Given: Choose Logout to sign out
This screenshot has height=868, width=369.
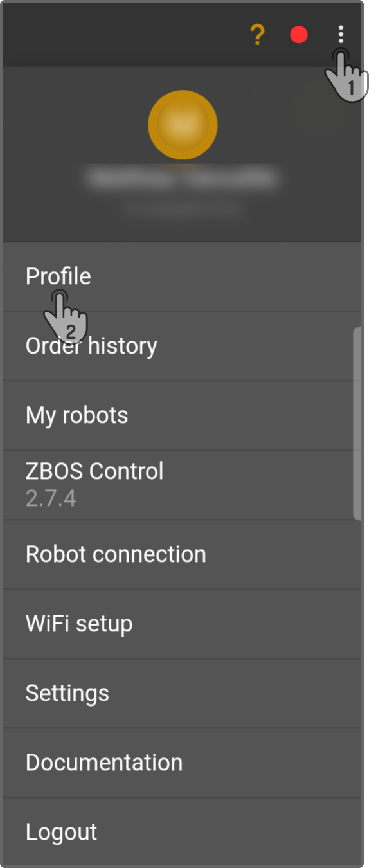Looking at the screenshot, I should click(x=182, y=832).
